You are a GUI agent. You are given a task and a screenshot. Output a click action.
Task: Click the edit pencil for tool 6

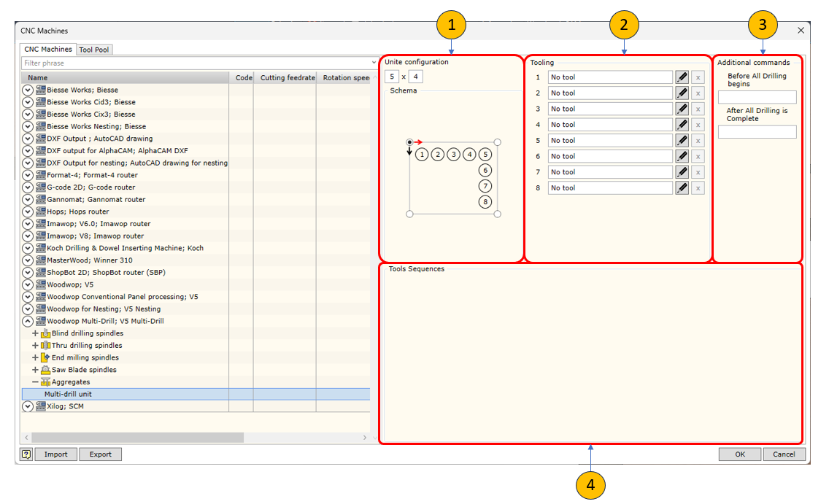(x=682, y=156)
